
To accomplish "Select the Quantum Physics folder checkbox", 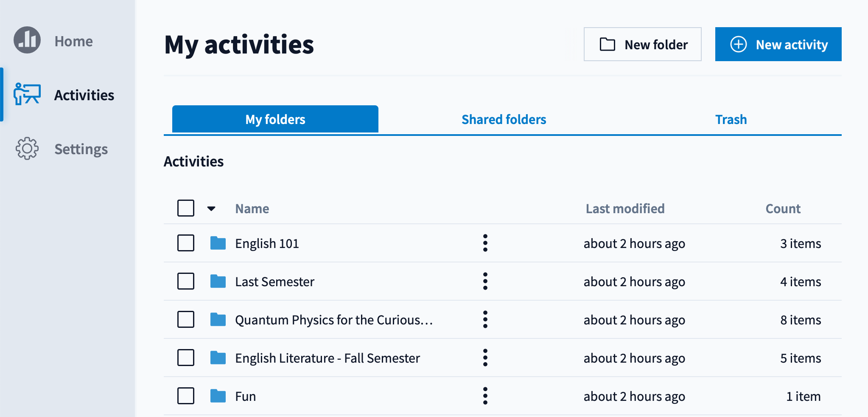I will tap(186, 319).
